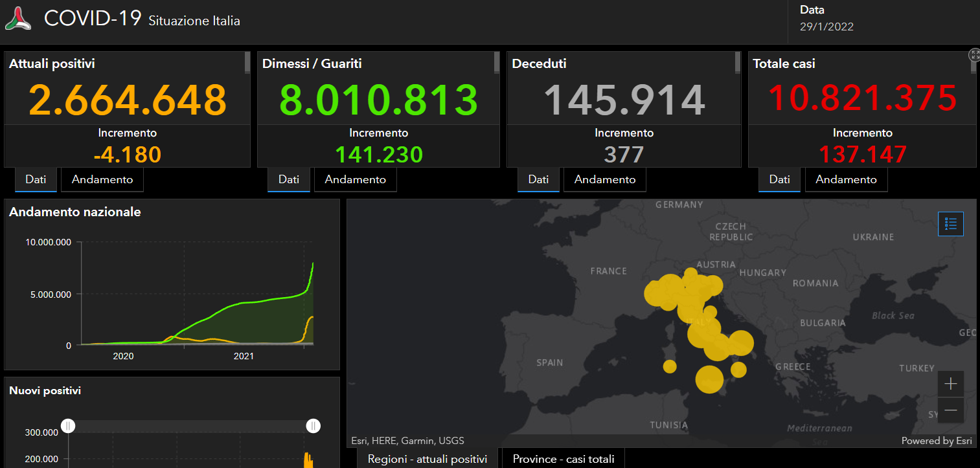This screenshot has width=980, height=468.
Task: Click the Protezione Civile logo icon
Action: (18, 18)
